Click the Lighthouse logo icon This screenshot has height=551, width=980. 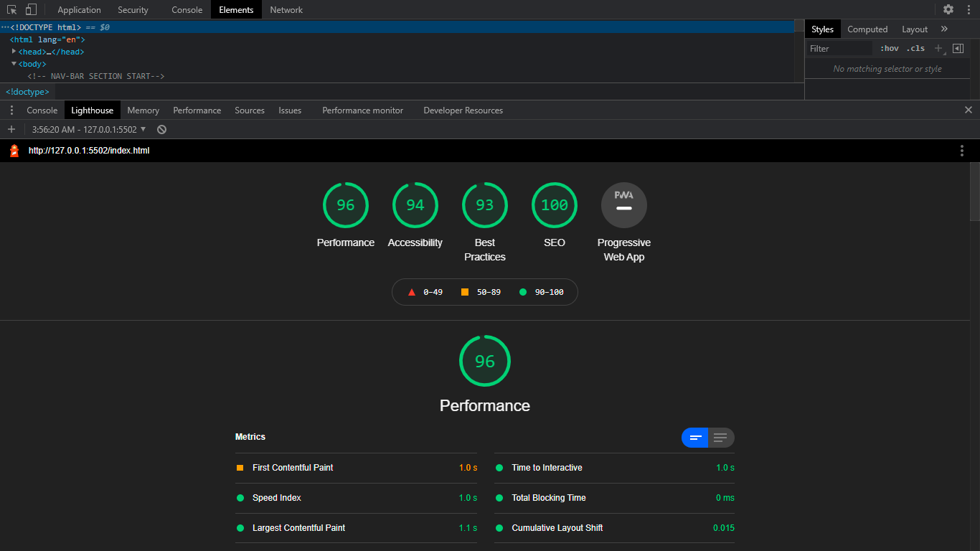tap(14, 151)
